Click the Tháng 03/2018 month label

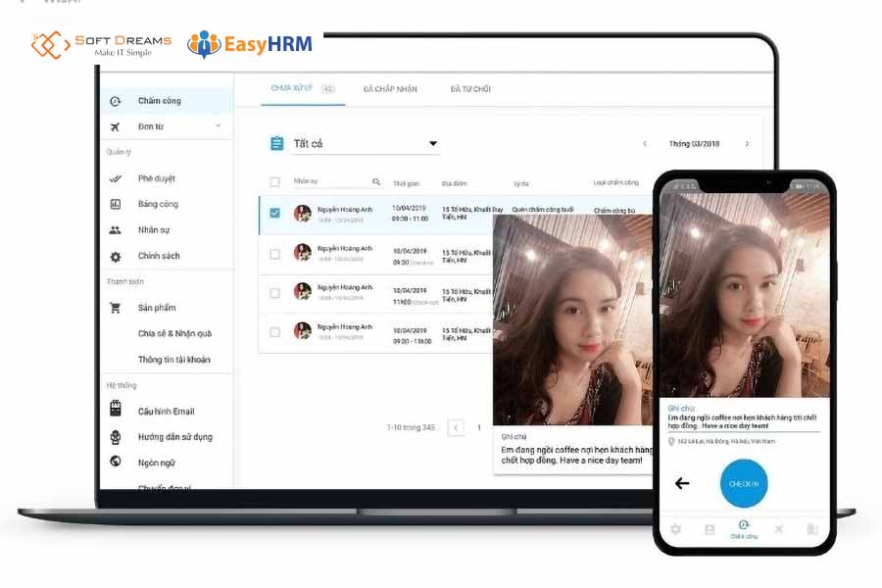pos(694,144)
